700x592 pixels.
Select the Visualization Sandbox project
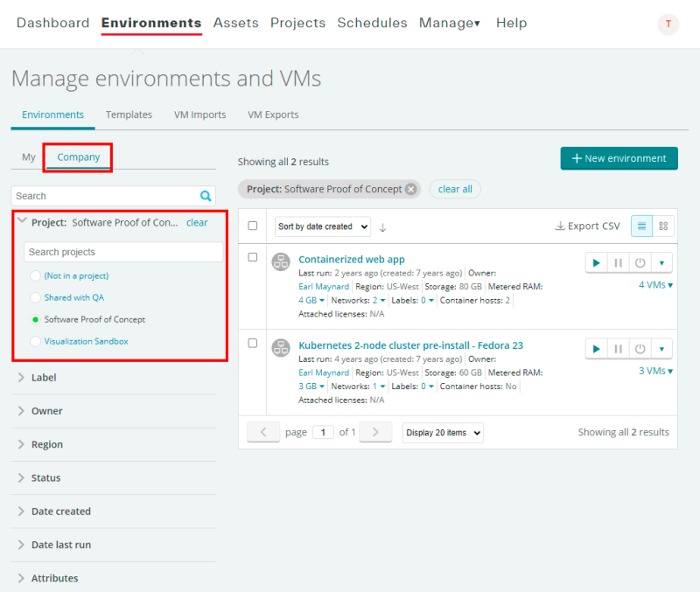pyautogui.click(x=35, y=341)
